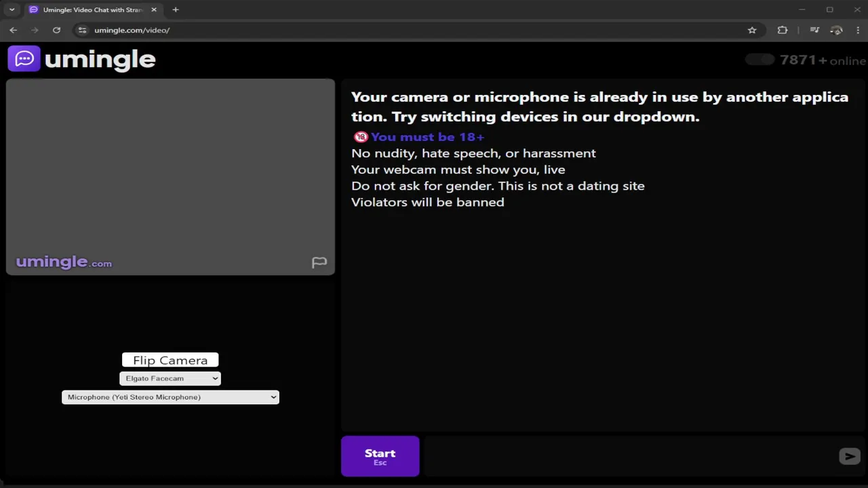Click "Violators will be banned" text

(428, 202)
